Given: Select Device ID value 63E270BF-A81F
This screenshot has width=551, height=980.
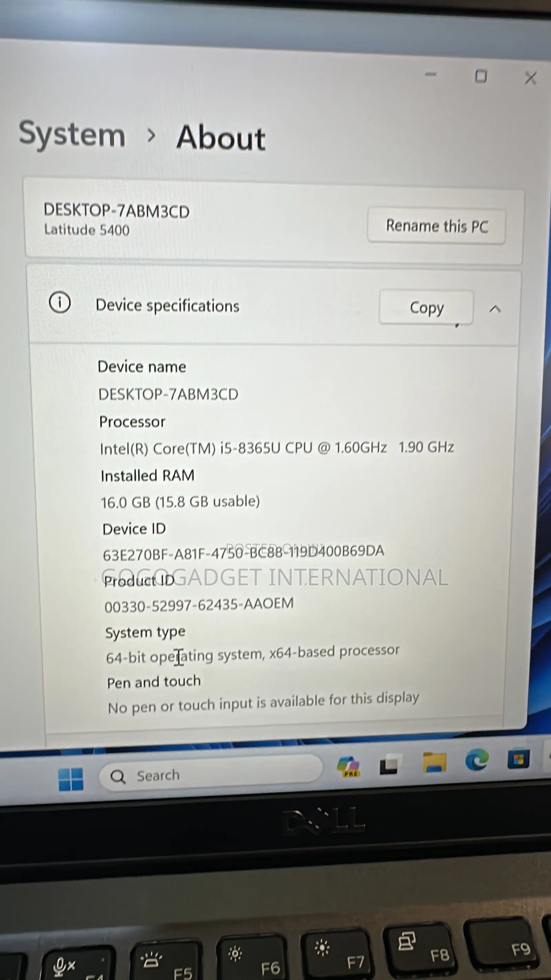Looking at the screenshot, I should pyautogui.click(x=243, y=553).
